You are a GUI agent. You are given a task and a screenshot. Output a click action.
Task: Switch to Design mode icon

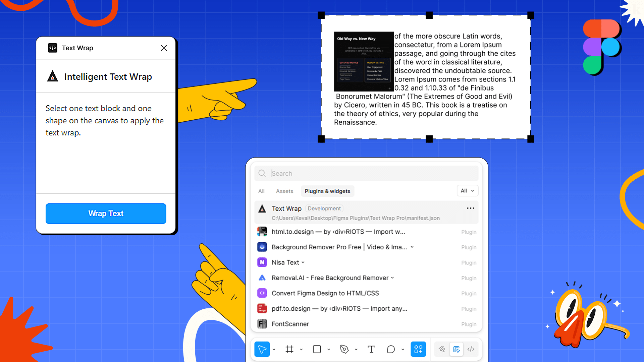click(457, 349)
